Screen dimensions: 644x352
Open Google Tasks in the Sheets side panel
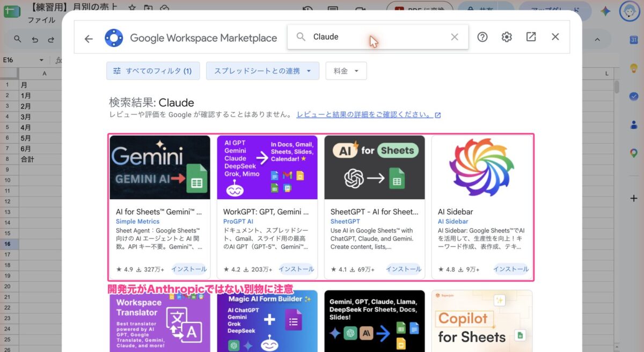pyautogui.click(x=634, y=96)
